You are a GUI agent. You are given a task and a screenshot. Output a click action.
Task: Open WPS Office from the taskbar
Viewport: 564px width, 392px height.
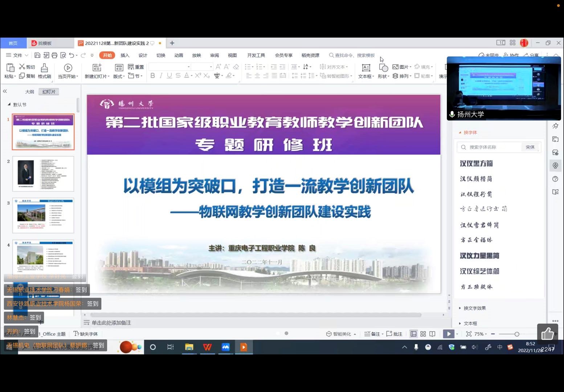(207, 347)
